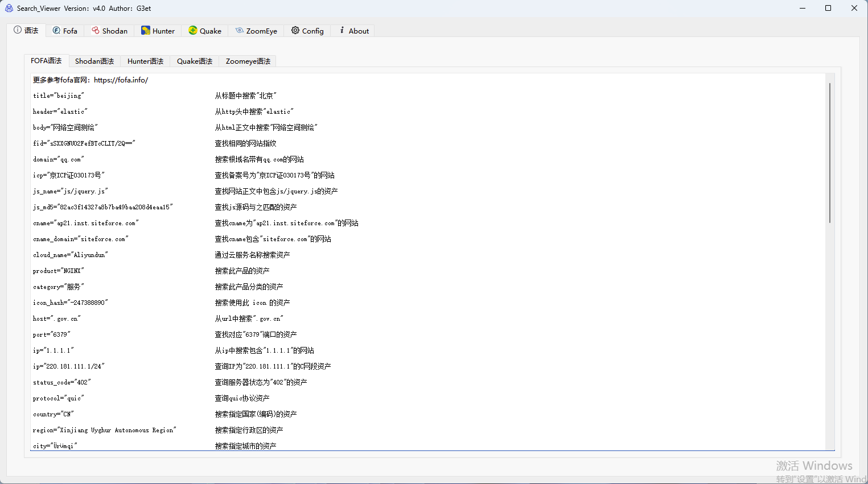
Task: Click the icp="京ICP证030173号" syntax line
Action: tap(68, 176)
